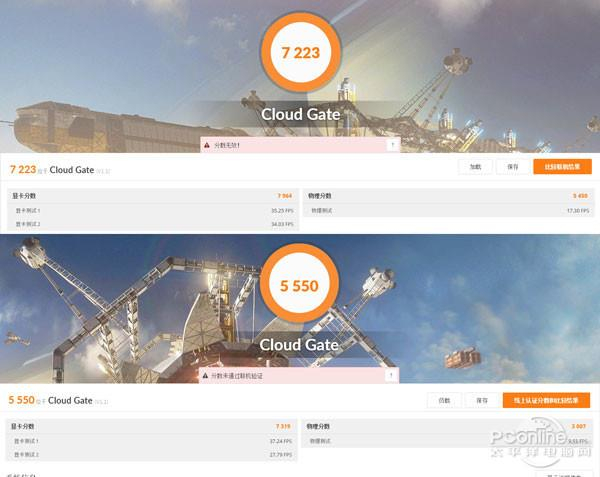Click the orange 5 550 score circle
The height and width of the screenshot is (477, 600).
[299, 285]
